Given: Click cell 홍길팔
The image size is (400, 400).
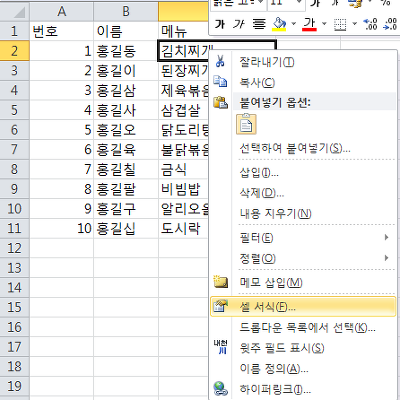Looking at the screenshot, I should 126,189.
